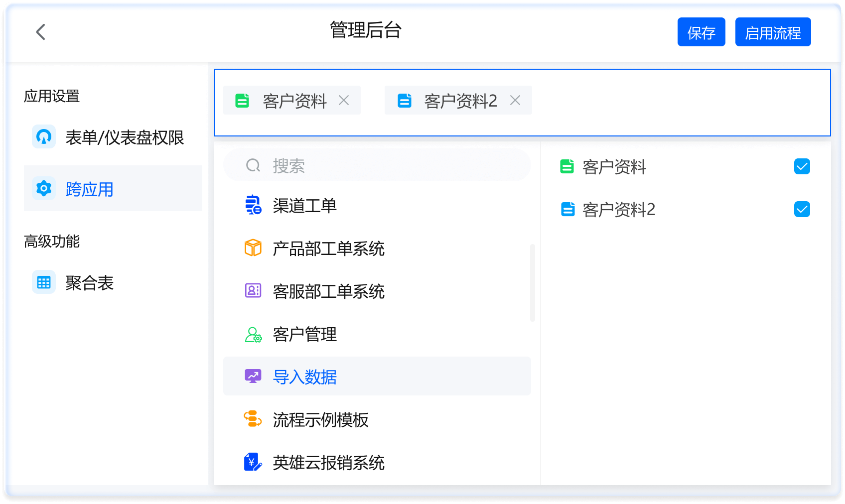
Task: Select the 流程示例模板 app
Action: pyautogui.click(x=377, y=420)
